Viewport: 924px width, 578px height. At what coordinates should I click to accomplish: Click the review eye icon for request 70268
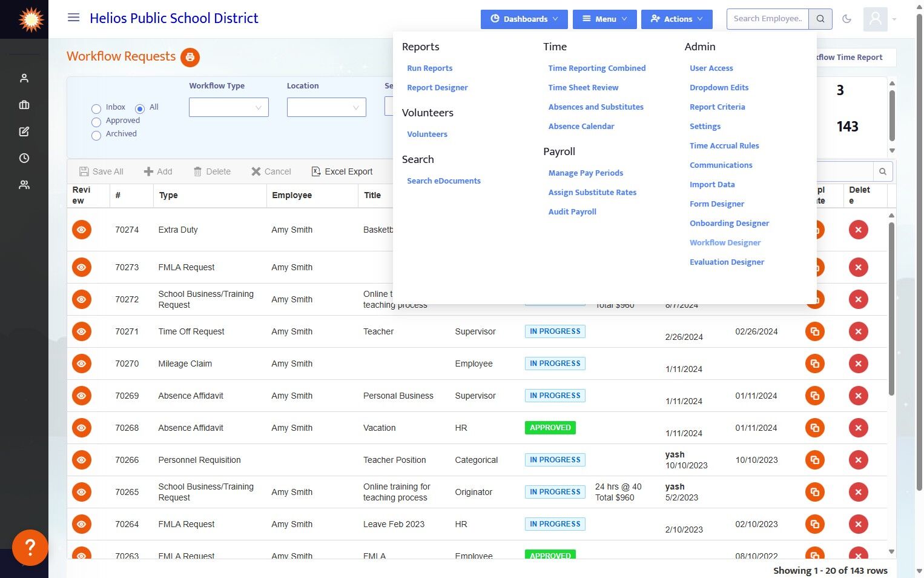[x=82, y=428]
